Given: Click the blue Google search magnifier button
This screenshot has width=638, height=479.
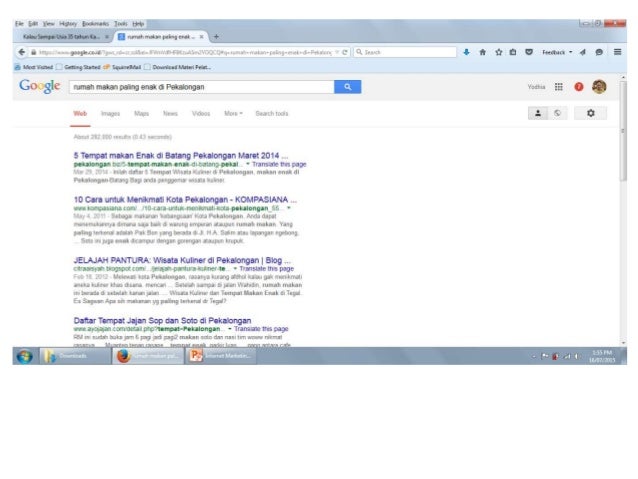Looking at the screenshot, I should coord(347,87).
